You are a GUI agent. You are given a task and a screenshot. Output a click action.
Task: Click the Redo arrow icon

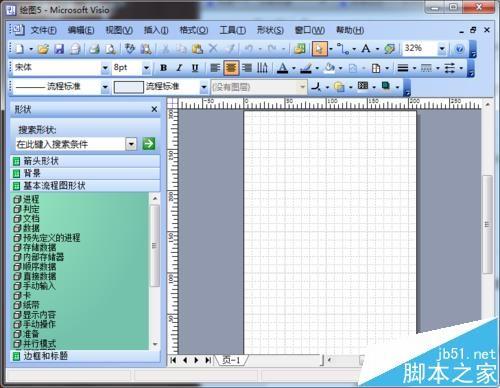coord(272,49)
